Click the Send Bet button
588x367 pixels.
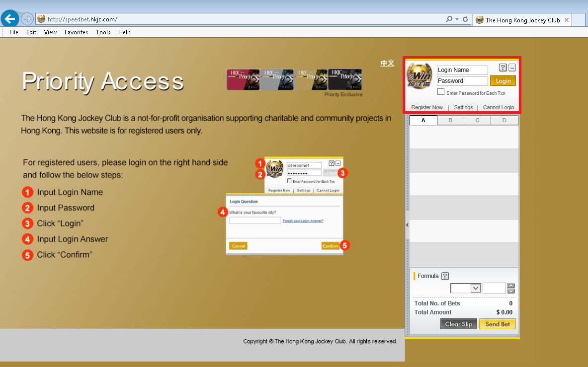pyautogui.click(x=497, y=324)
